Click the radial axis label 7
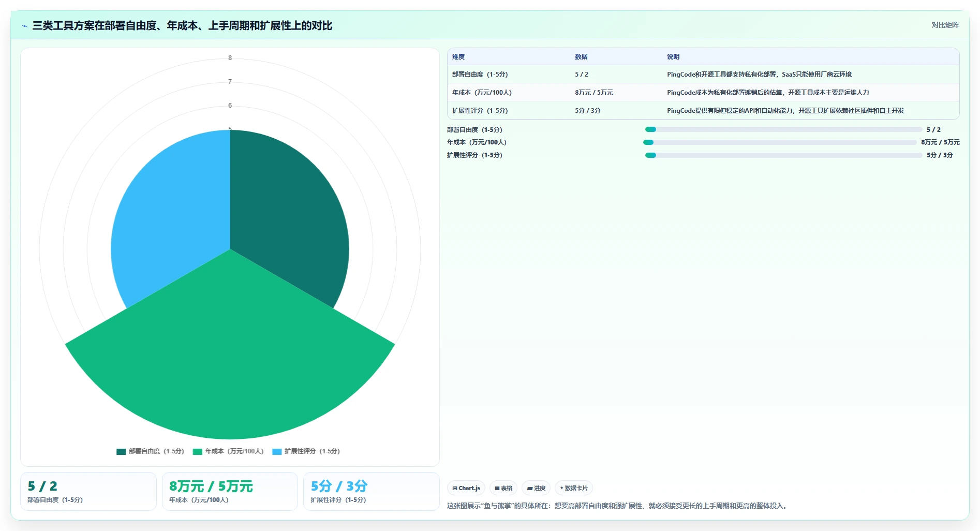The height and width of the screenshot is (531, 980). (x=230, y=82)
